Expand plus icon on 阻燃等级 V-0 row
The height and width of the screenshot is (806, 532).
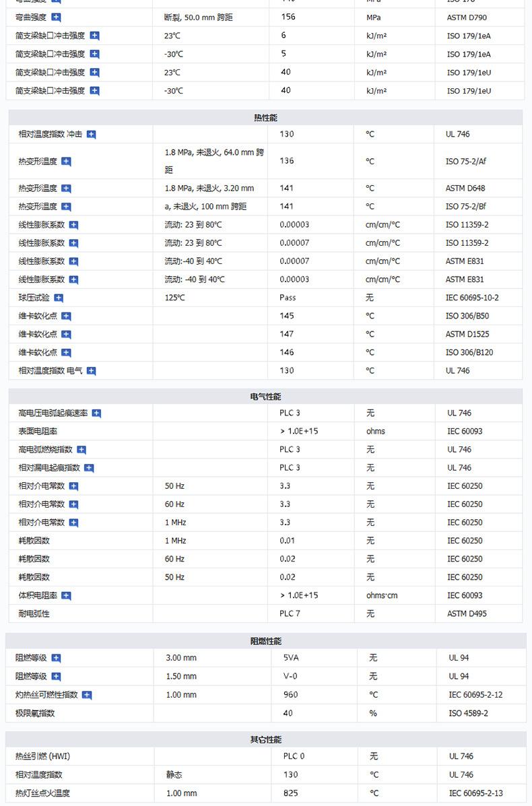(57, 677)
